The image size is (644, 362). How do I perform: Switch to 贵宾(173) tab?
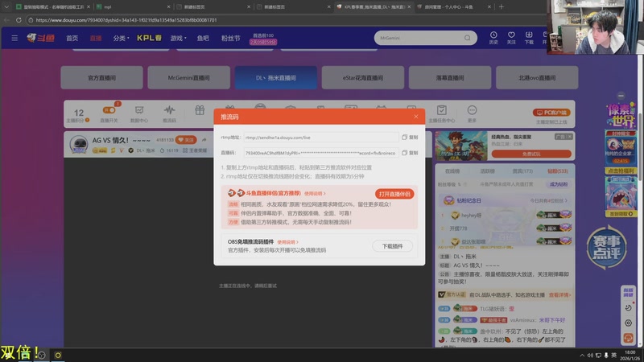point(522,171)
